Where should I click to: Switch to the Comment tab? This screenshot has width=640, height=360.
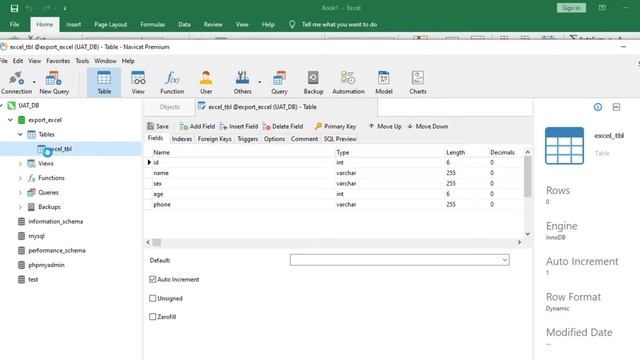[304, 139]
